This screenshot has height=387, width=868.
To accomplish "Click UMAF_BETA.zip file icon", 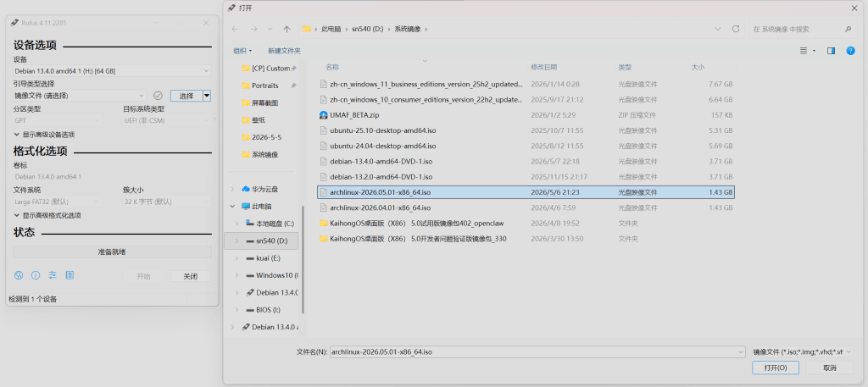I will click(x=324, y=115).
